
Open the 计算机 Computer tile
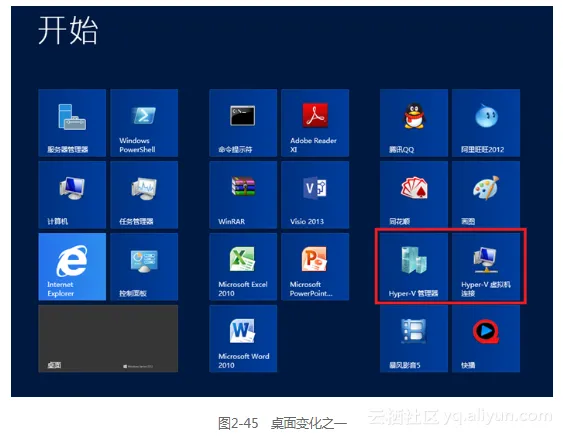(x=72, y=195)
